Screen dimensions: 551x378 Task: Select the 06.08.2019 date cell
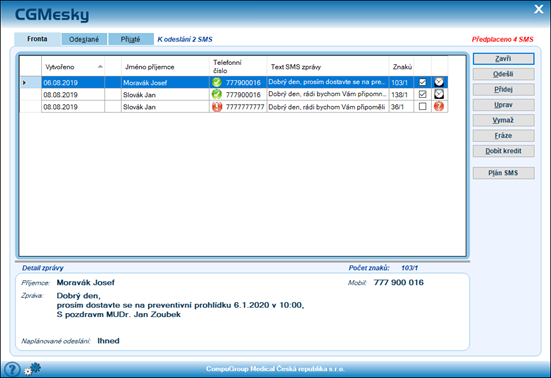point(73,83)
